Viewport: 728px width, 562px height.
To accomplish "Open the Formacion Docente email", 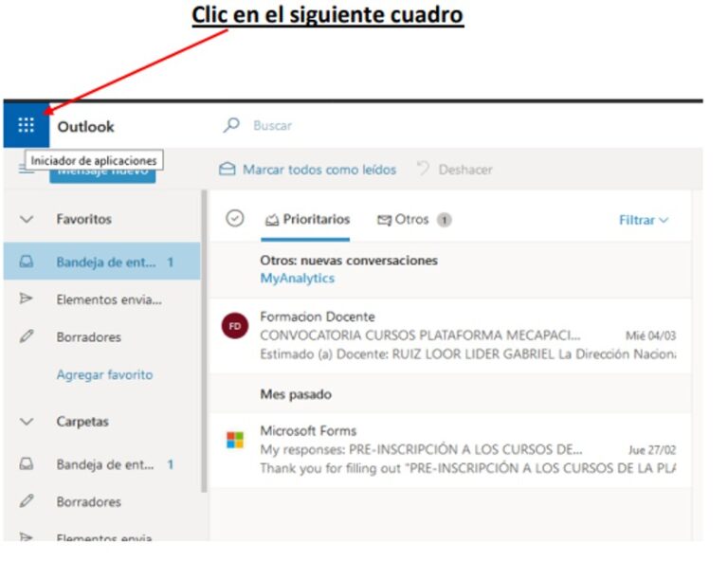I will [450, 335].
